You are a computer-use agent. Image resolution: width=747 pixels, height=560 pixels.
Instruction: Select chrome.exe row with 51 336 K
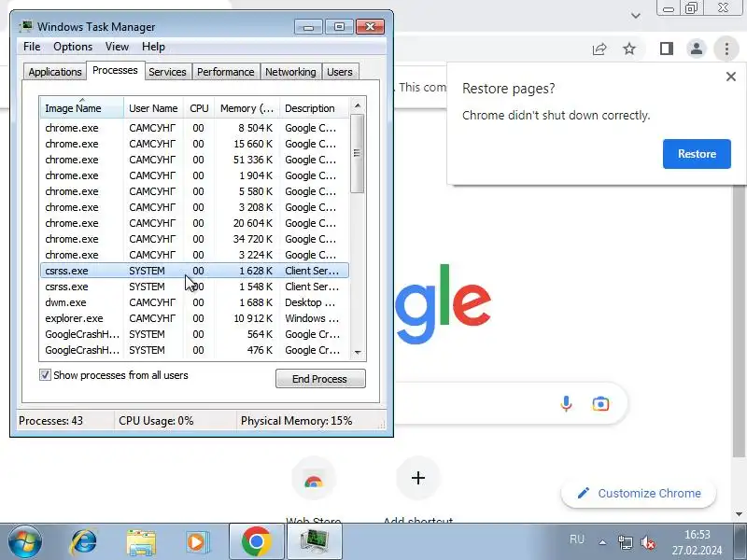pyautogui.click(x=194, y=160)
